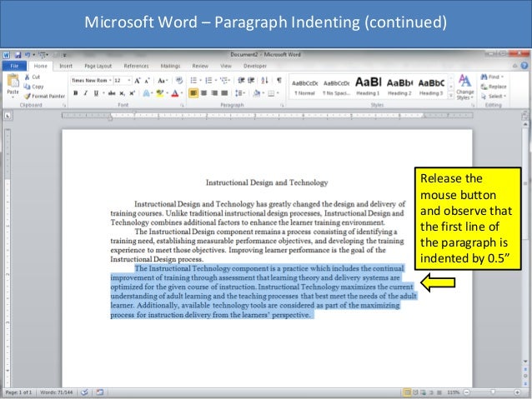Toggle Center alignment
Viewport: 532px width, 399px height.
pos(204,93)
